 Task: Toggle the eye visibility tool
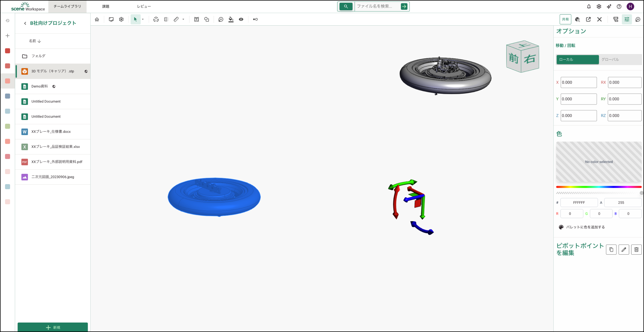(x=241, y=19)
